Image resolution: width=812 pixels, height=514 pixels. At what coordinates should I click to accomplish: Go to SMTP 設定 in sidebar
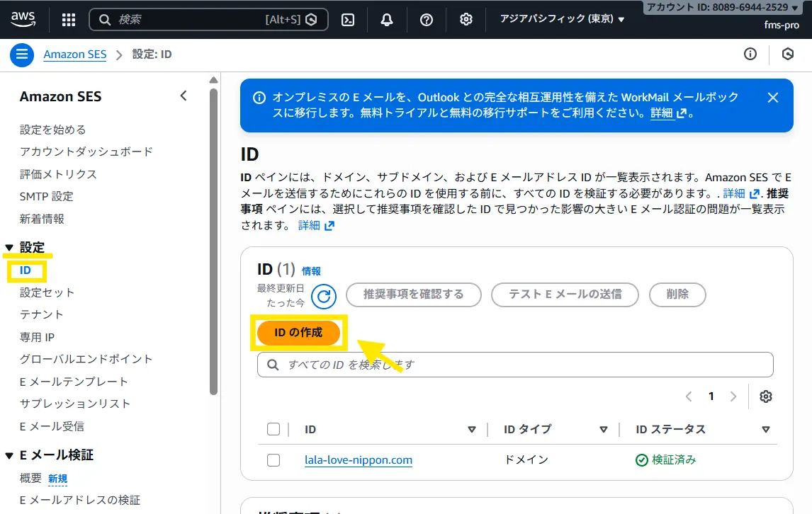pos(46,196)
